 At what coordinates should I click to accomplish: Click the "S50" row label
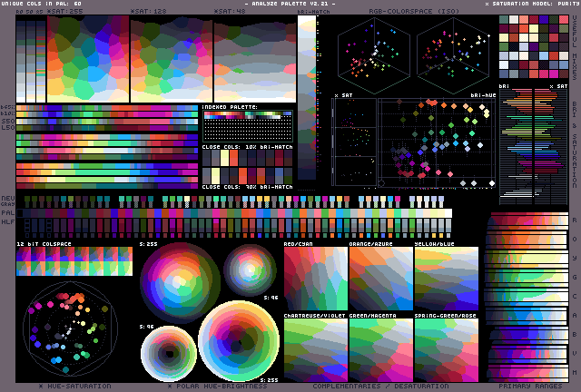8,122
